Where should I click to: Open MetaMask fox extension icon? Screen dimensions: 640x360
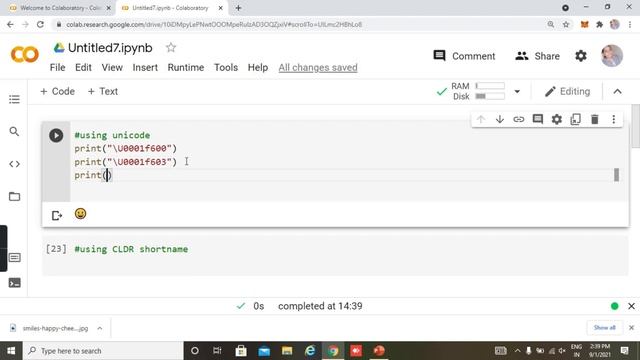pos(584,24)
